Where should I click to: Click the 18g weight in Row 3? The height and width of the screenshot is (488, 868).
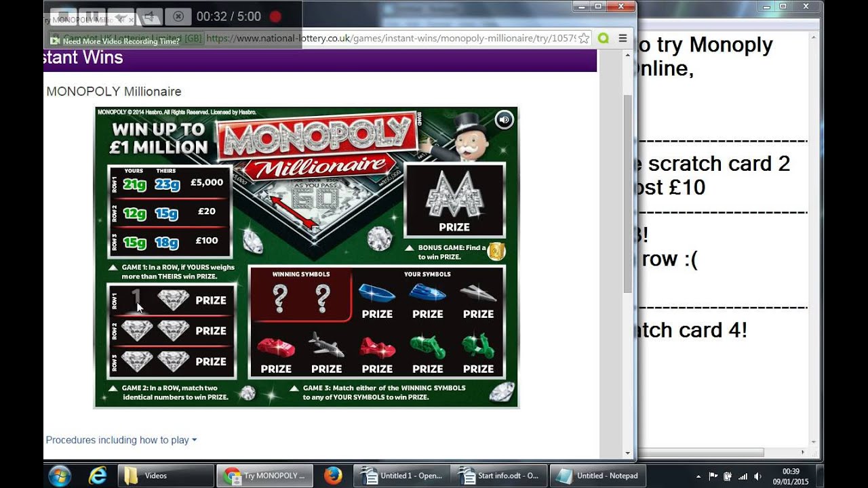pyautogui.click(x=167, y=243)
